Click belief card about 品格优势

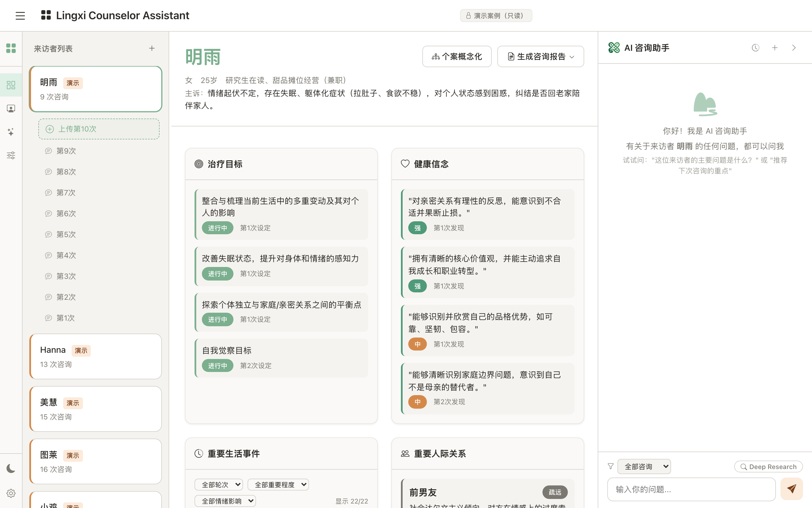[487, 330]
